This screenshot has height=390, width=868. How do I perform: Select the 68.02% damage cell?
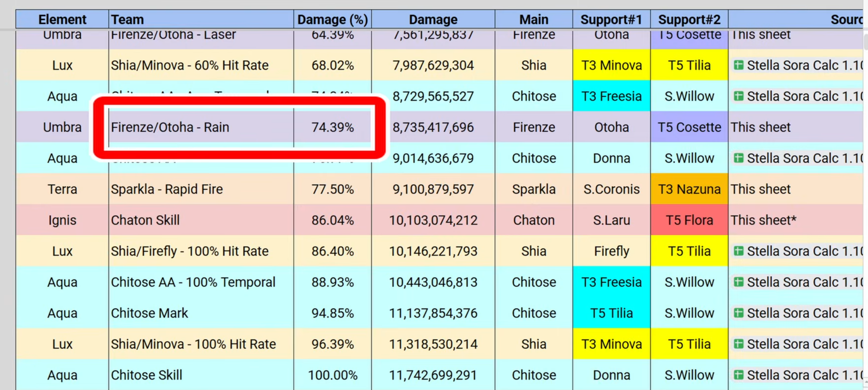coord(333,65)
